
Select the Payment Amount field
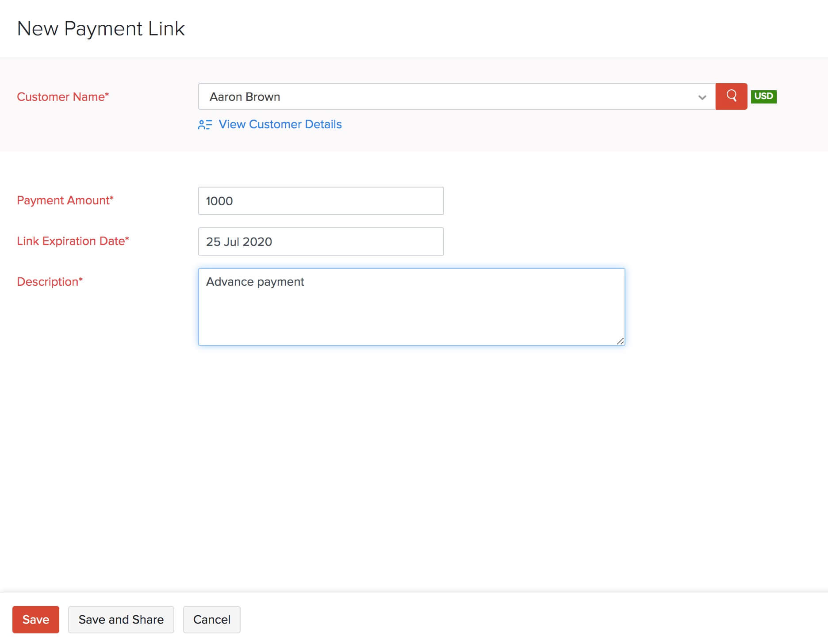pos(321,201)
